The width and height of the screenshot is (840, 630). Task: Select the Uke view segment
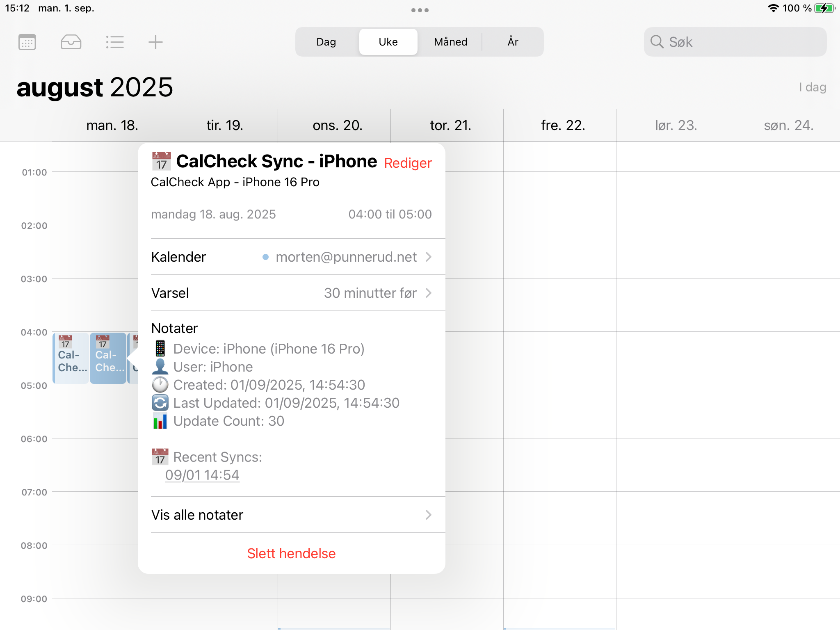tap(388, 42)
